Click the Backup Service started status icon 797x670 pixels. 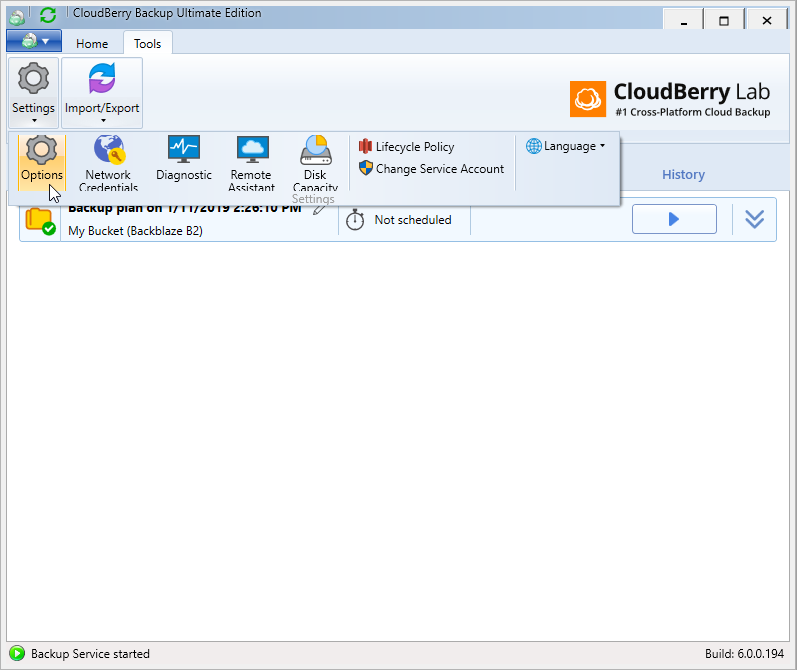click(17, 653)
